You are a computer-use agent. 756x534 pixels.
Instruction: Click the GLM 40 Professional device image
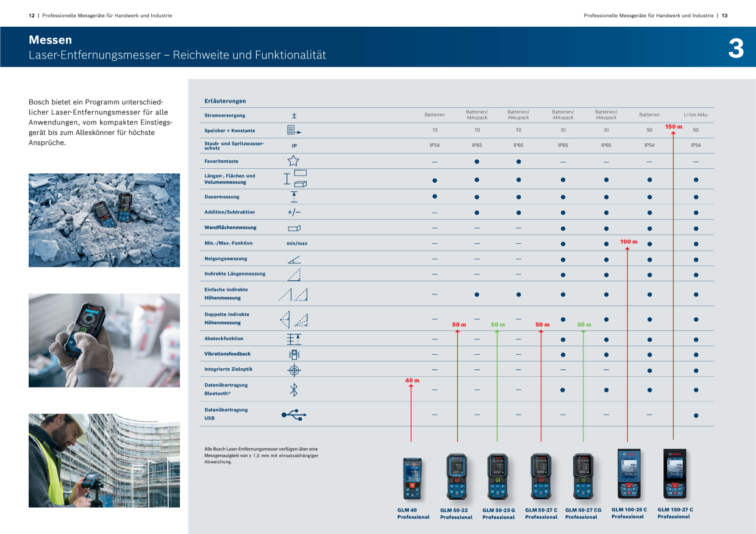click(x=412, y=477)
